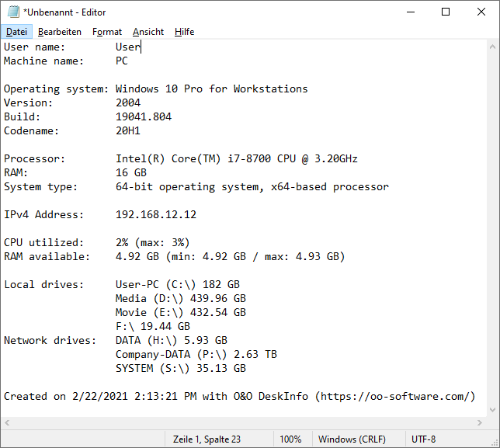Viewport: 500px width, 448px height.
Task: Click the UTF-8 encoding status field
Action: 423,439
